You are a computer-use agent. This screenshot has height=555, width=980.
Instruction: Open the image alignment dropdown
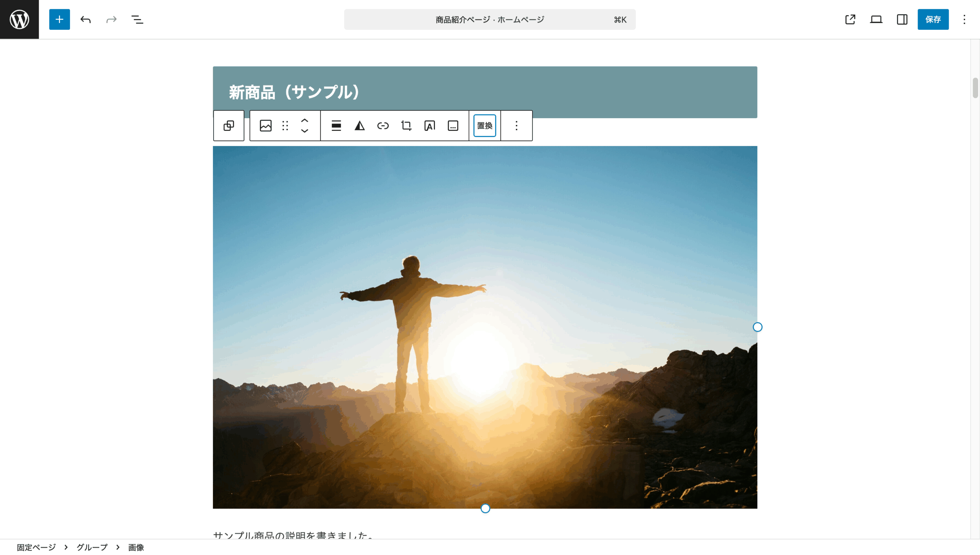tap(336, 125)
